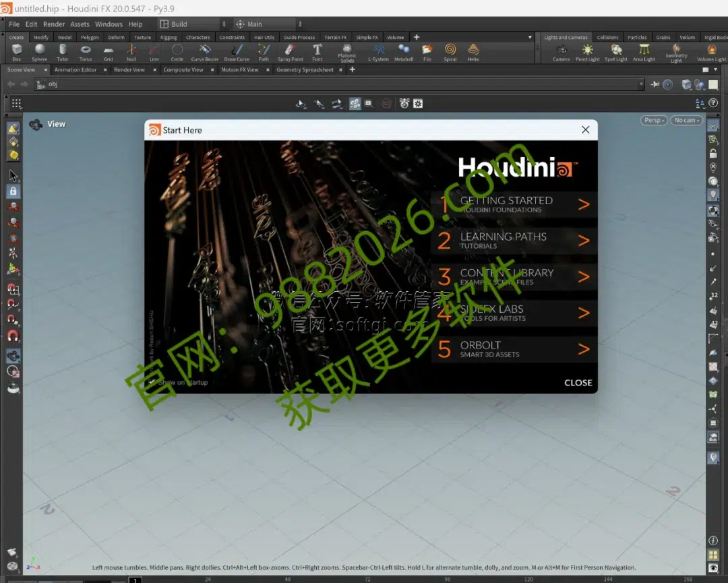
Task: Open the Polygon shelf tab
Action: pyautogui.click(x=90, y=37)
